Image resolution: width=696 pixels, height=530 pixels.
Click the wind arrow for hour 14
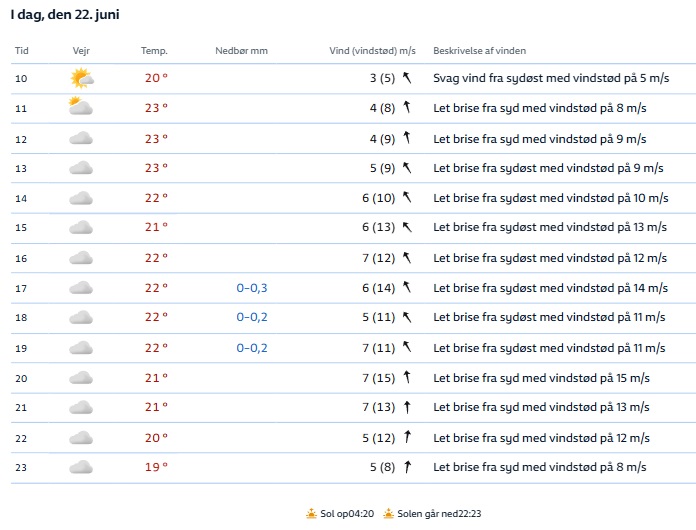pos(407,198)
